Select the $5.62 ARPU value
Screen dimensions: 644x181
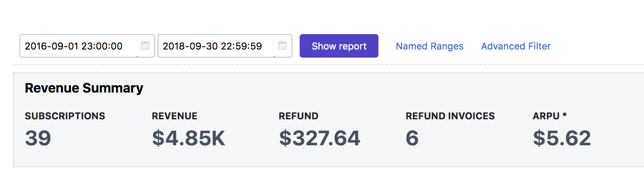pos(562,138)
